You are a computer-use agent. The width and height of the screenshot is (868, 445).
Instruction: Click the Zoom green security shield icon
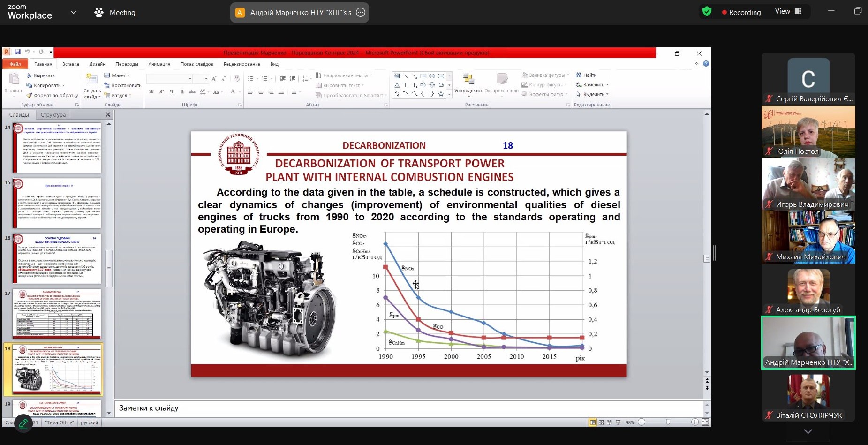(x=707, y=12)
